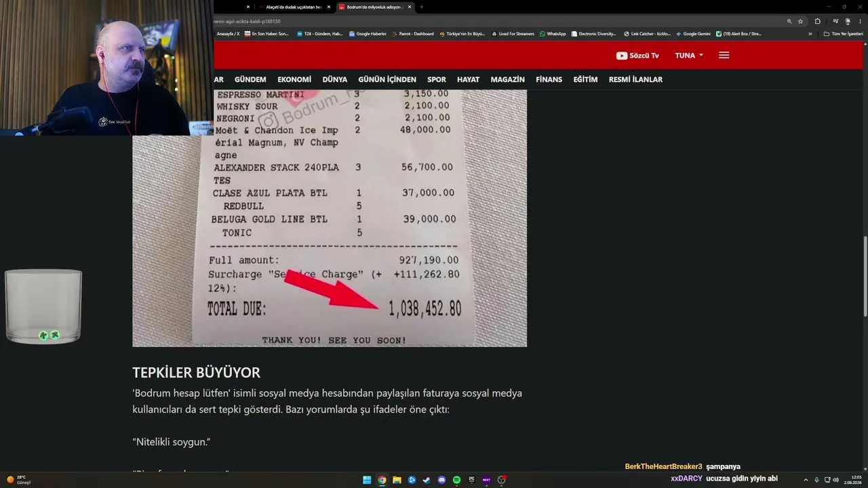868x488 pixels.
Task: Go to the GÜNDEM section
Action: click(x=250, y=79)
